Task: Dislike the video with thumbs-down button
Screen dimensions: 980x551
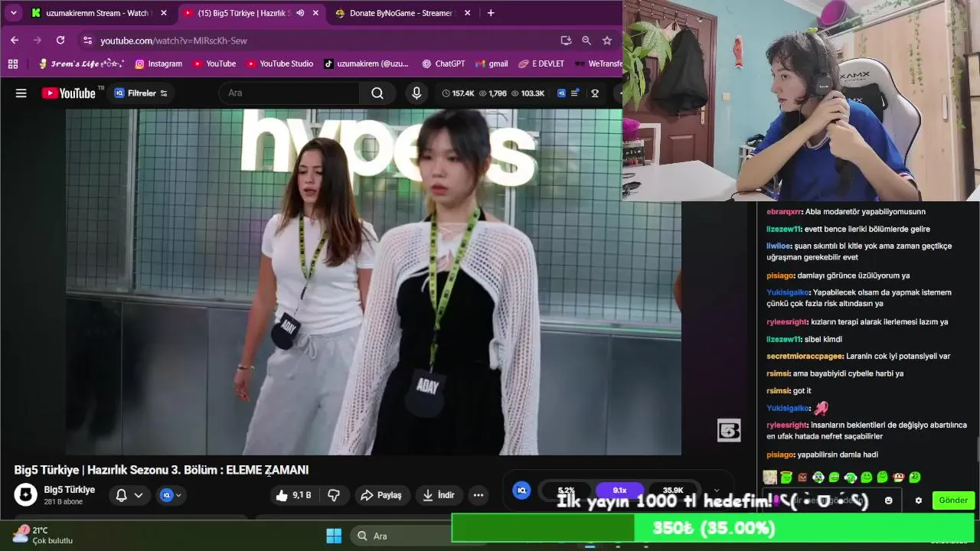Action: pos(334,495)
